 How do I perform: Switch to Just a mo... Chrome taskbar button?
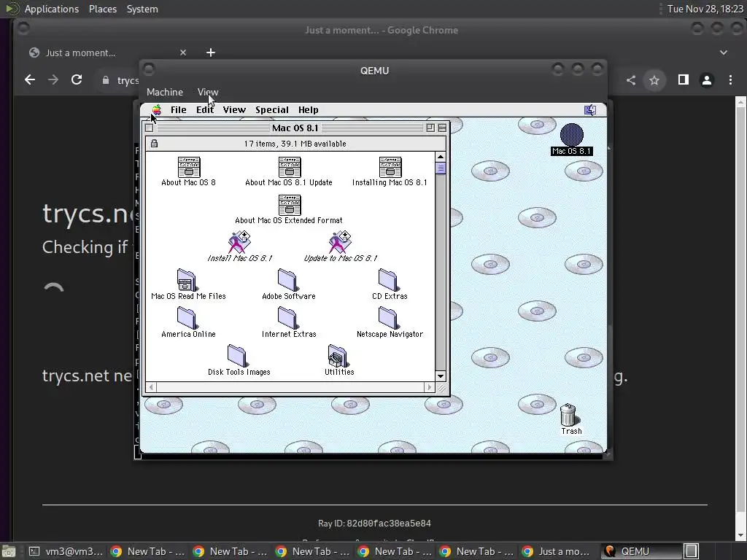tap(557, 551)
